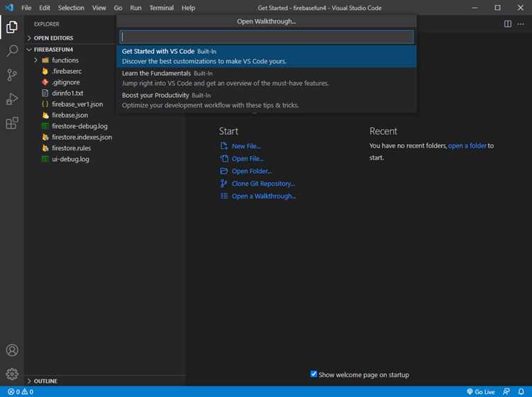This screenshot has height=397, width=532.
Task: Open the Edit menu
Action: tap(45, 8)
